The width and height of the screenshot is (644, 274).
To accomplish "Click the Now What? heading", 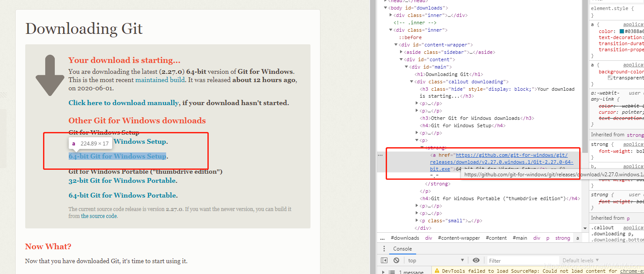I will point(48,247).
